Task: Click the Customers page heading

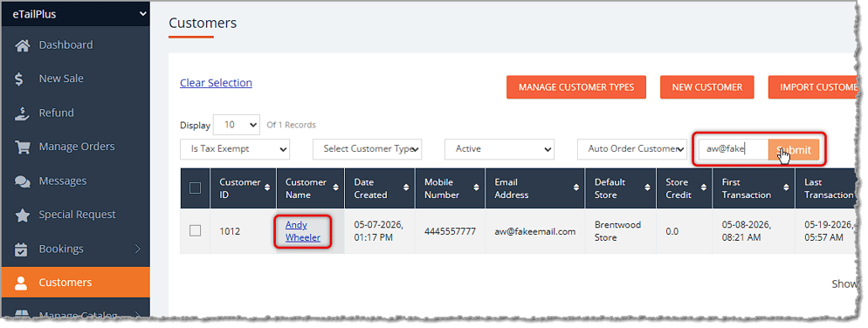Action: [203, 24]
